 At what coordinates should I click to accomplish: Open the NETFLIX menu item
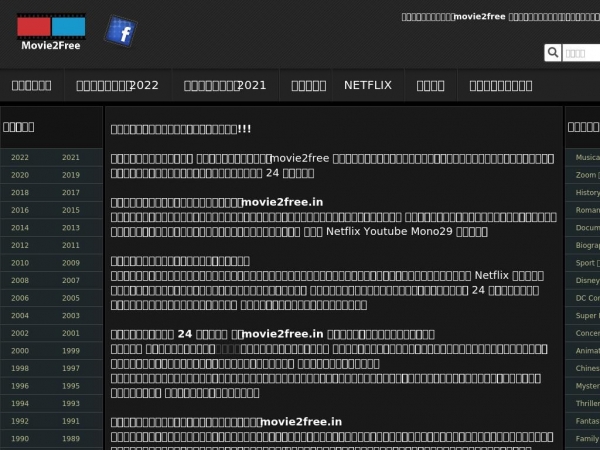click(x=368, y=85)
